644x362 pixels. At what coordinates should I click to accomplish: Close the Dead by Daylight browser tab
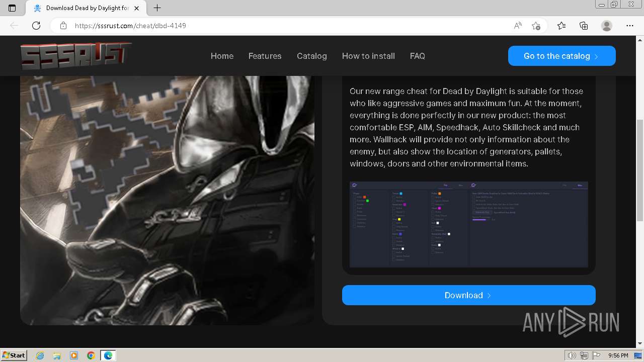coord(136,8)
